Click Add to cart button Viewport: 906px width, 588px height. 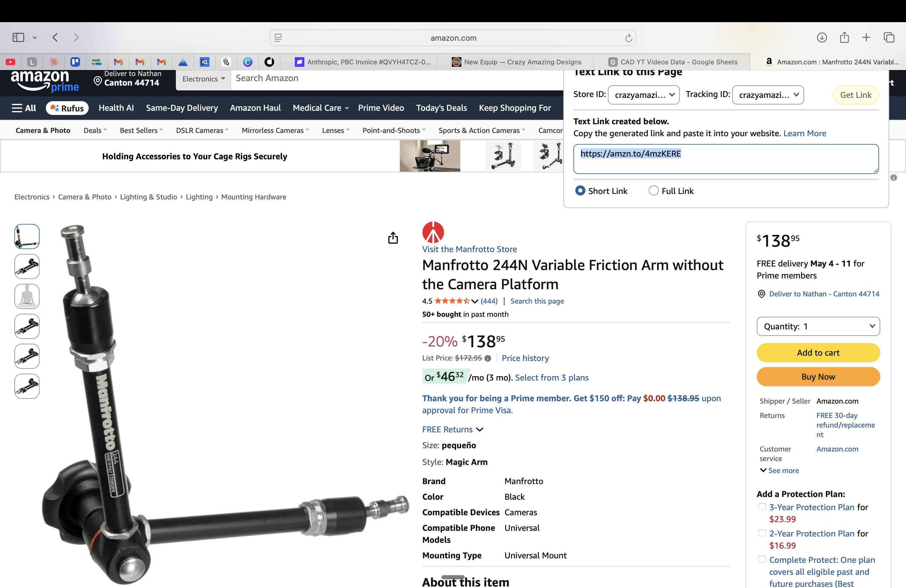pos(818,353)
